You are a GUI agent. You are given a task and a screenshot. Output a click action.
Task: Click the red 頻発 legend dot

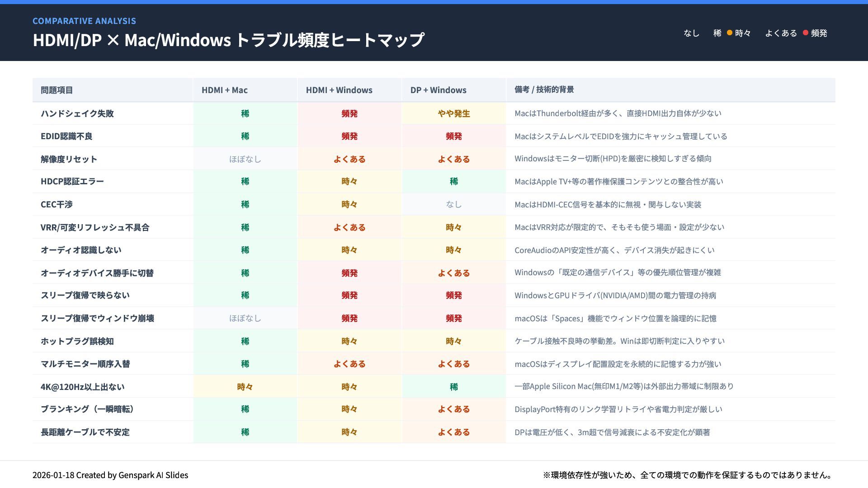click(x=805, y=33)
